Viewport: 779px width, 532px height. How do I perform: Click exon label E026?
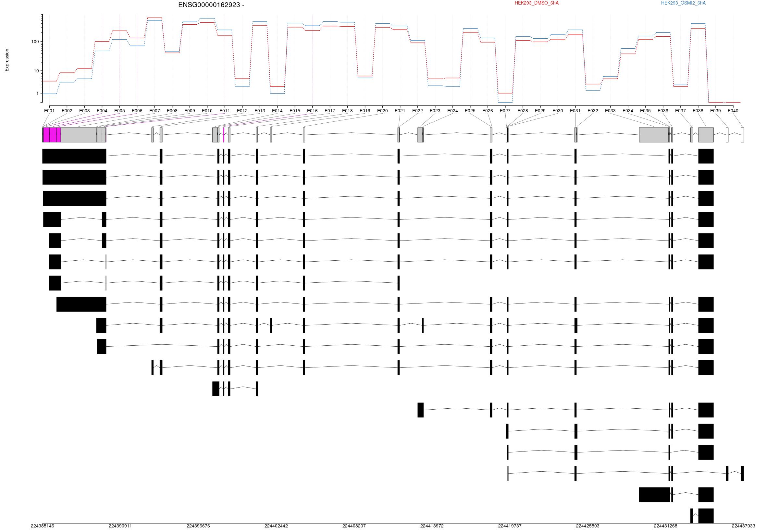click(x=488, y=111)
